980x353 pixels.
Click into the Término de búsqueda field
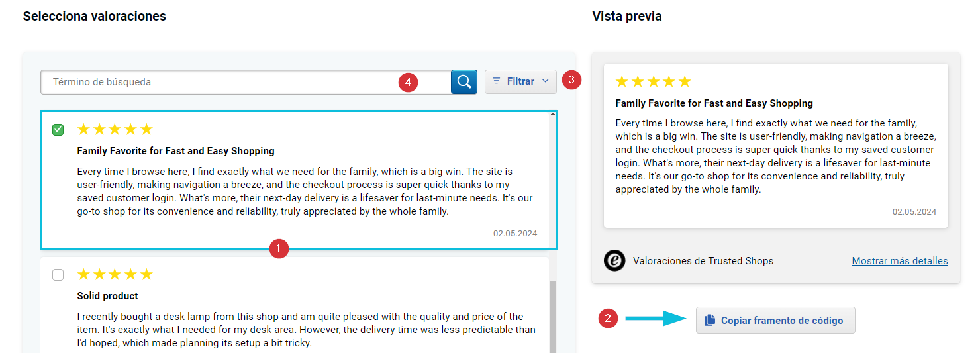coord(246,82)
